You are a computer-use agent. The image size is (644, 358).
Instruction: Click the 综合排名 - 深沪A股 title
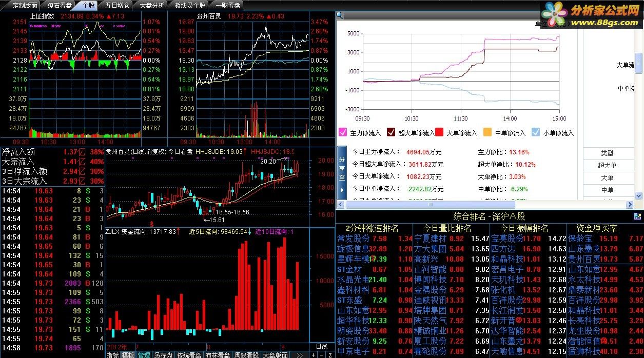click(489, 216)
